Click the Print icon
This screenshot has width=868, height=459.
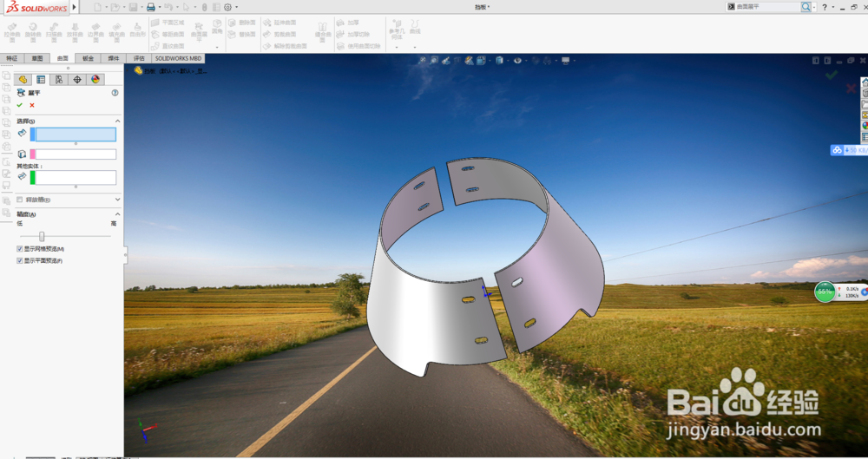pos(150,7)
